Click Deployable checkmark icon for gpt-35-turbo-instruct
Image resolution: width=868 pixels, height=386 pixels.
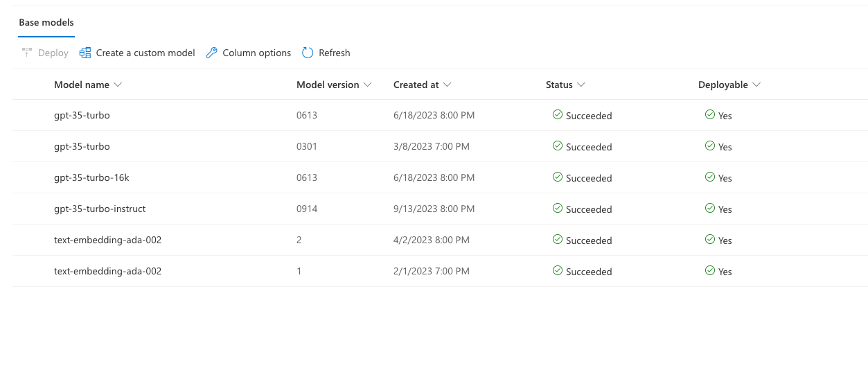[x=709, y=209]
